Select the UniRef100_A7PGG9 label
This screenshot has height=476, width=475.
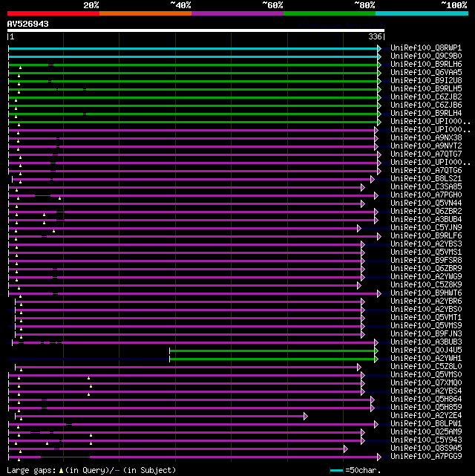point(426,456)
